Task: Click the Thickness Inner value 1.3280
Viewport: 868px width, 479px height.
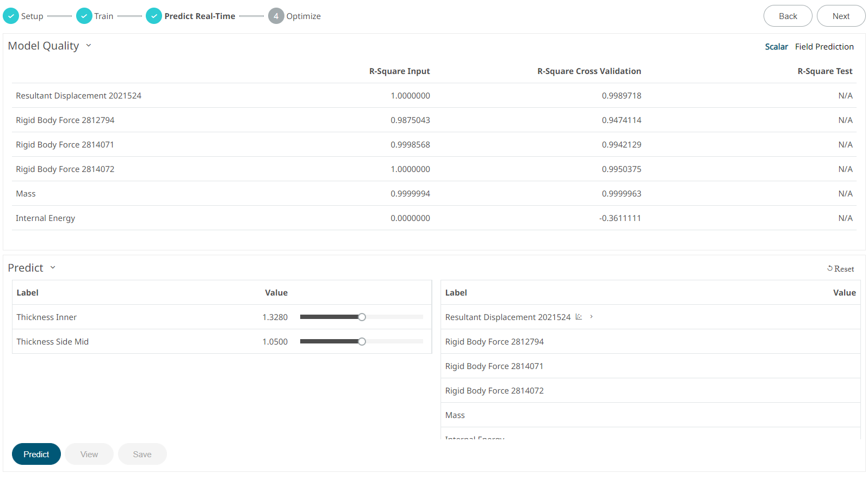Action: 275,317
